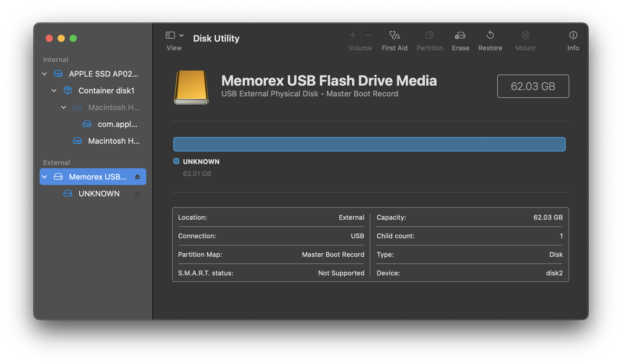Select Container disk1 in sidebar
This screenshot has height=364, width=622.
point(93,91)
